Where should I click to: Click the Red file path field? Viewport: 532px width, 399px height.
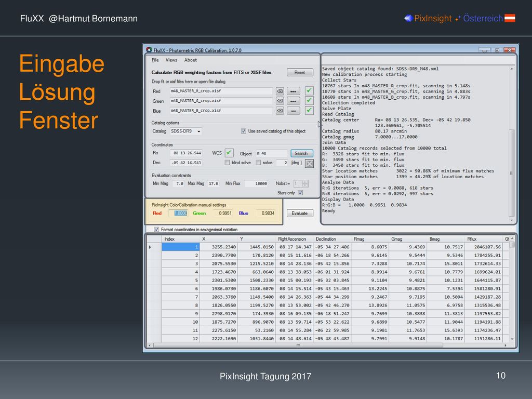pos(221,91)
